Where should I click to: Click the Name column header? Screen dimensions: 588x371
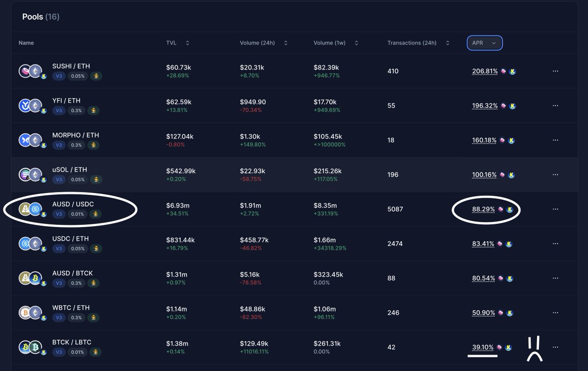(x=26, y=43)
